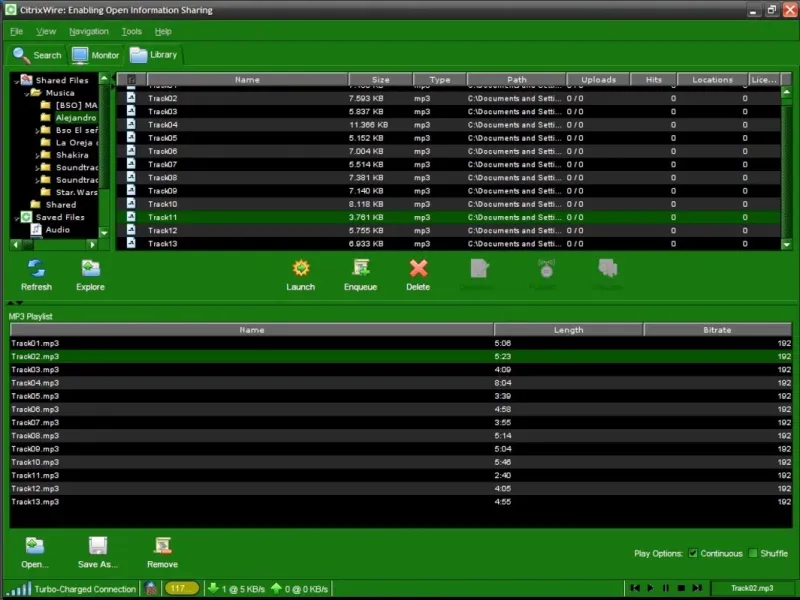This screenshot has width=800, height=600.
Task: Expand the Bso El señor folder
Action: (37, 131)
